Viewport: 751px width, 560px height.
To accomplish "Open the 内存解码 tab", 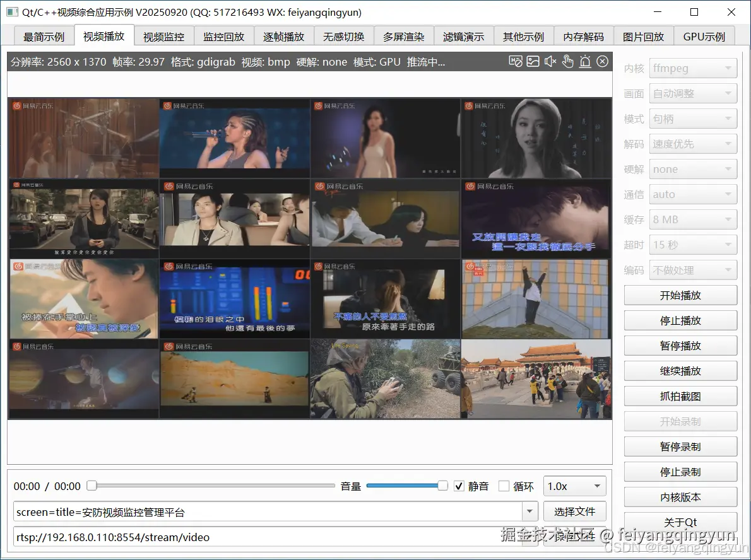I will coord(583,37).
